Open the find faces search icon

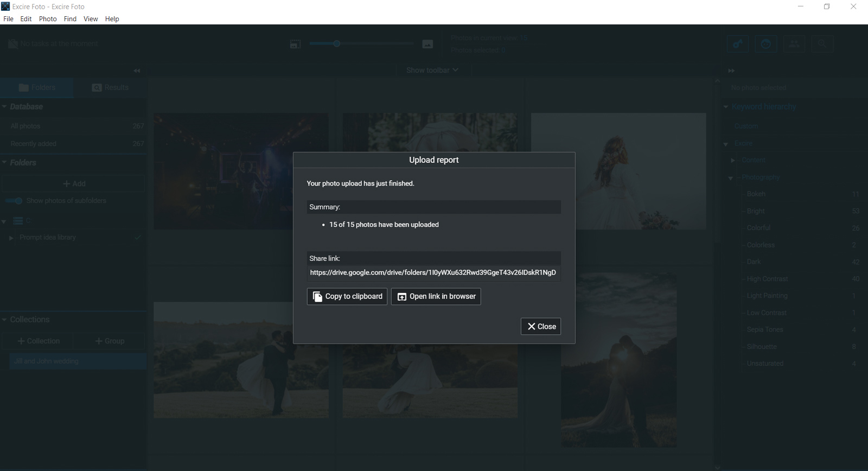[x=766, y=44]
